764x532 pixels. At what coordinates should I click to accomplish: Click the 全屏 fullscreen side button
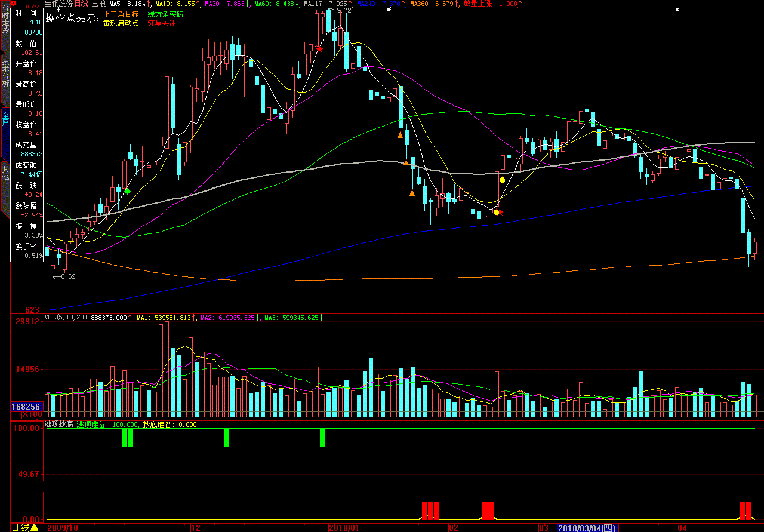[5, 119]
